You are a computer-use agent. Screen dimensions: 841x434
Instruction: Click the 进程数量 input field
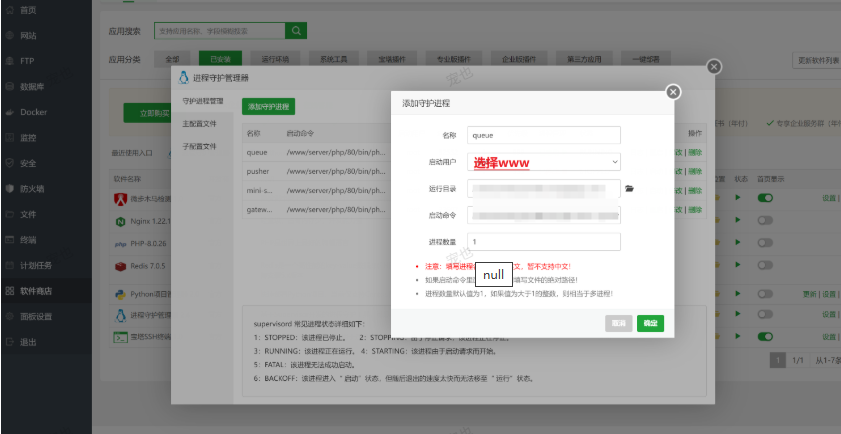point(544,242)
